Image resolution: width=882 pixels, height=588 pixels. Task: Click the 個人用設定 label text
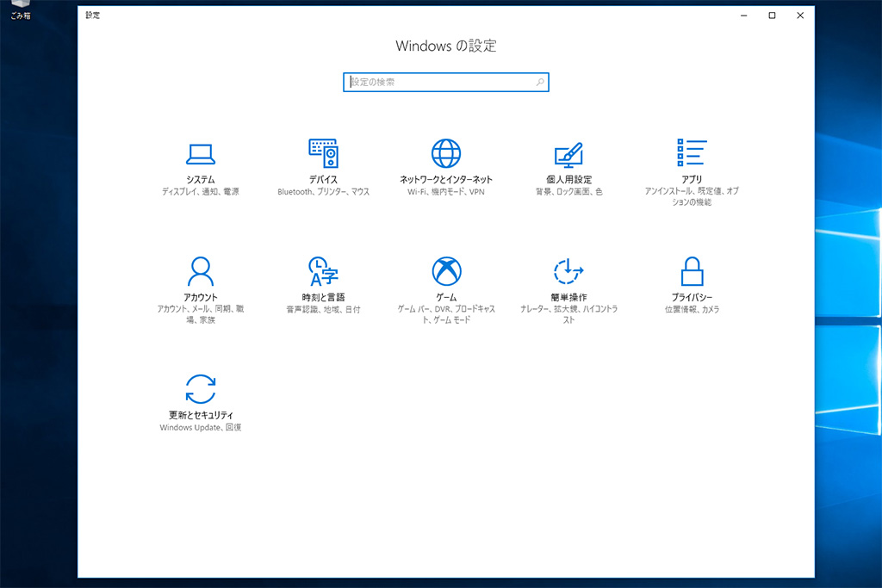568,179
